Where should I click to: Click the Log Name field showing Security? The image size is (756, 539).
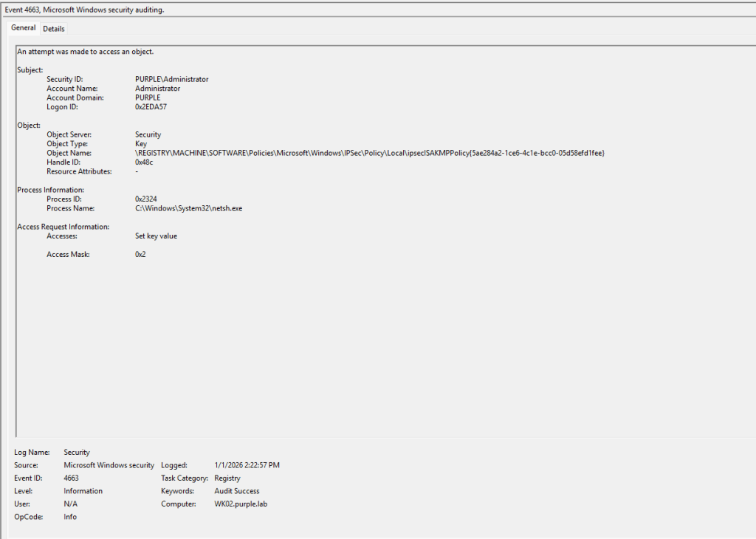[x=77, y=452]
